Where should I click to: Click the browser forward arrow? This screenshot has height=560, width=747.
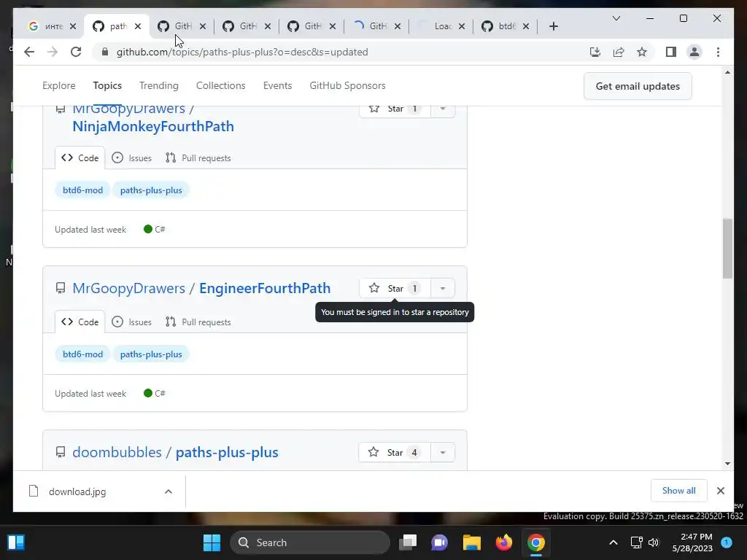[53, 52]
